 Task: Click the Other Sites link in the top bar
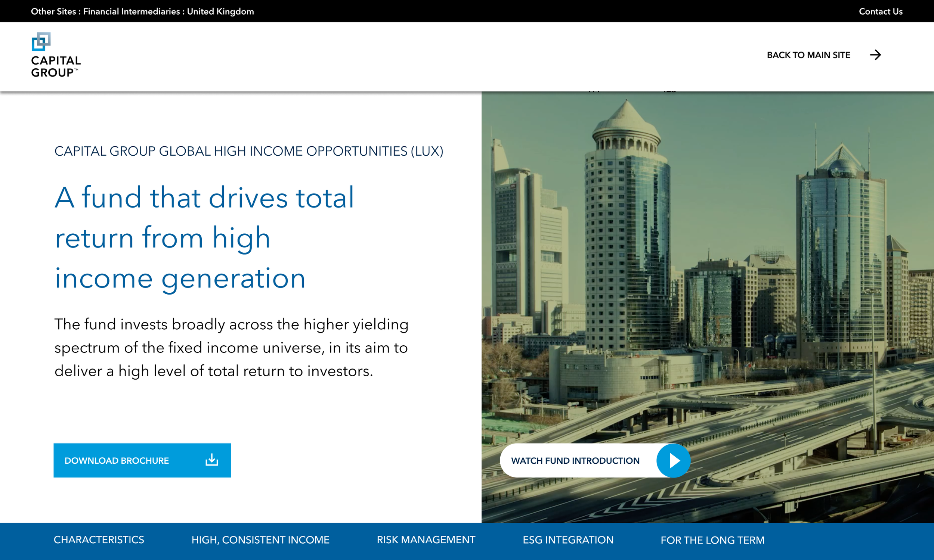(x=53, y=11)
